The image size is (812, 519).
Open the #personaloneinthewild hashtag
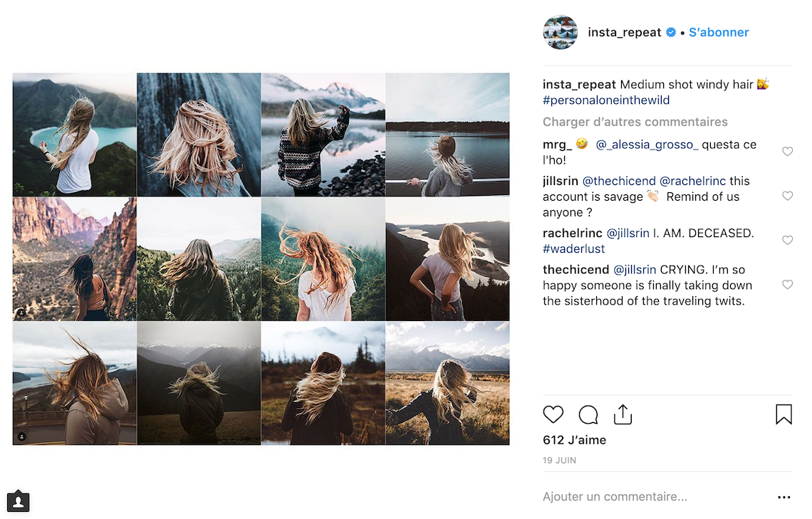click(606, 100)
